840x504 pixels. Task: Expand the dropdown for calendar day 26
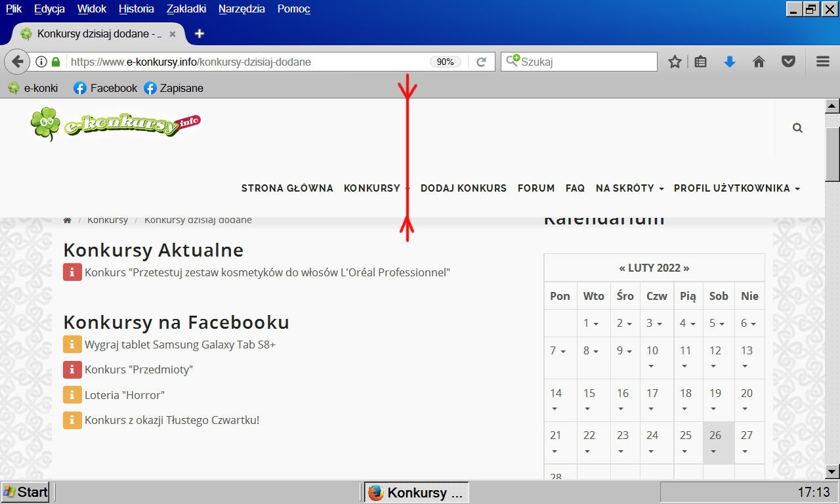(713, 451)
